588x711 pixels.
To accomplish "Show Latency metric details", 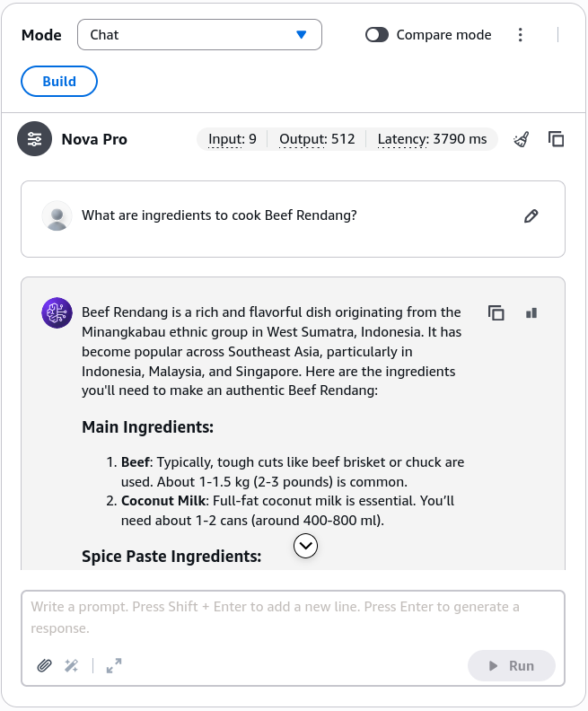I will coord(432,139).
